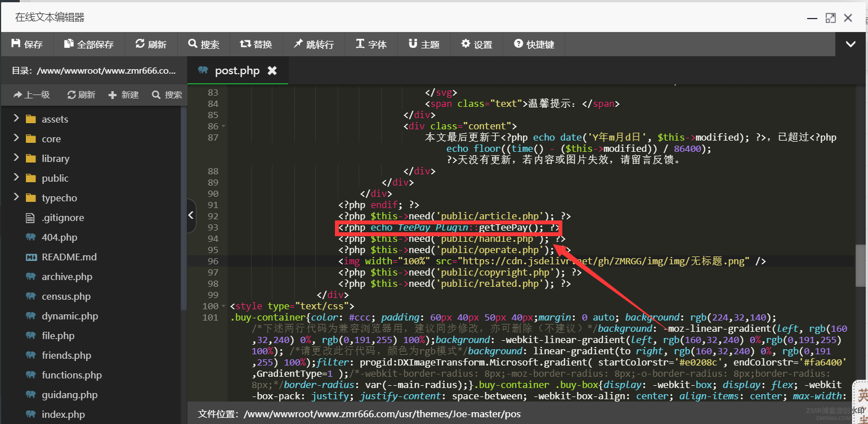Create new item with 新建
The width and height of the screenshot is (868, 424).
click(124, 94)
